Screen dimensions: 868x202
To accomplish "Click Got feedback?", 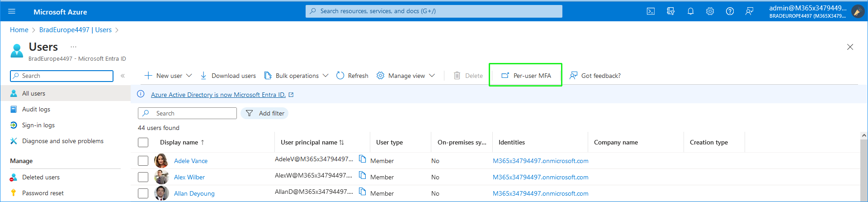I will pos(595,76).
